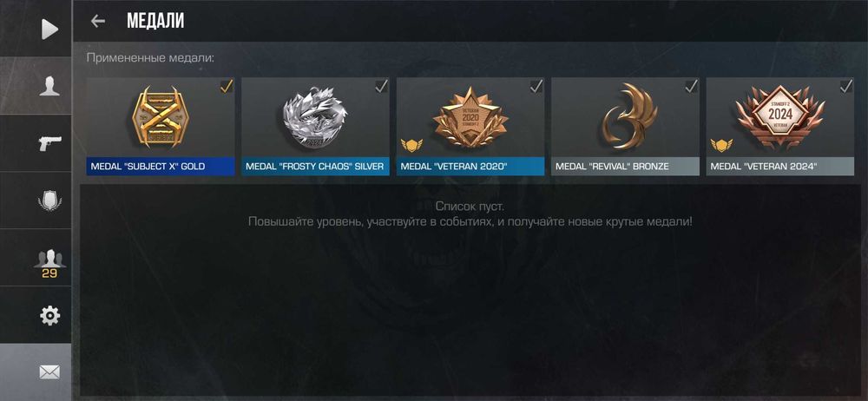The height and width of the screenshot is (401, 868).
Task: Go back using the arrow icon
Action: click(98, 21)
